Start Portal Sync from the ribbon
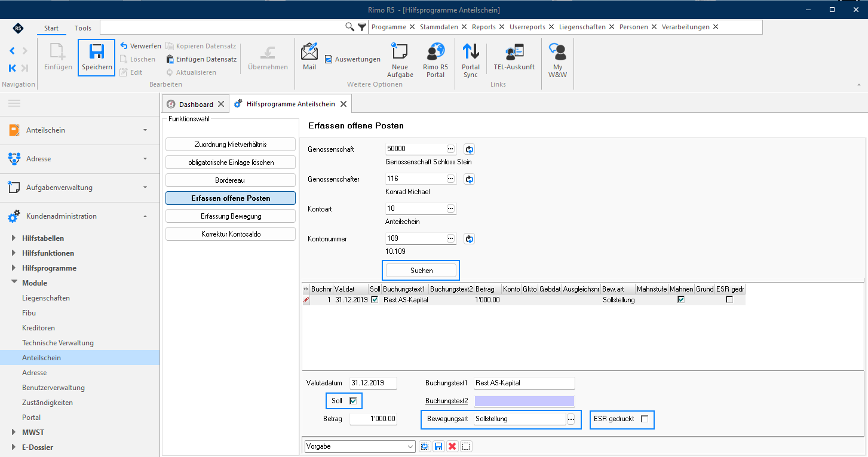The height and width of the screenshot is (457, 868). [471, 51]
